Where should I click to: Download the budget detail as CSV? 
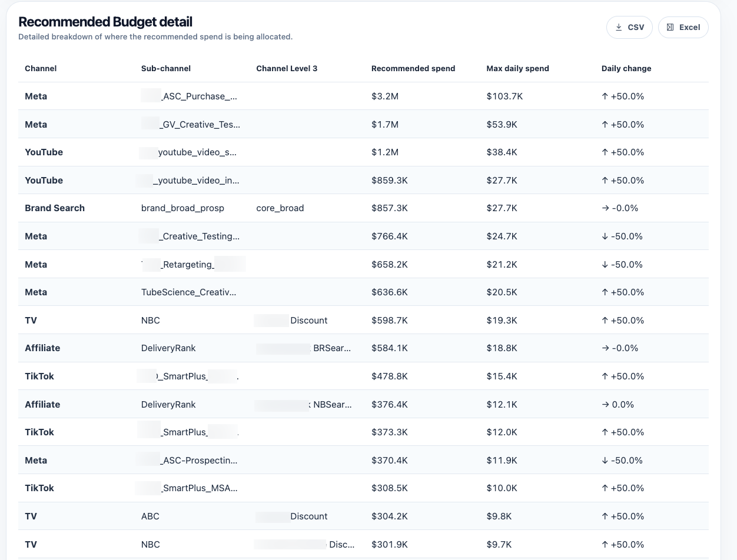[x=629, y=27]
